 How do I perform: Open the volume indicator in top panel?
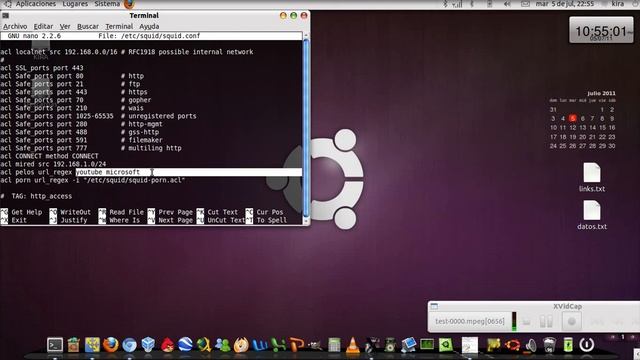pos(507,4)
